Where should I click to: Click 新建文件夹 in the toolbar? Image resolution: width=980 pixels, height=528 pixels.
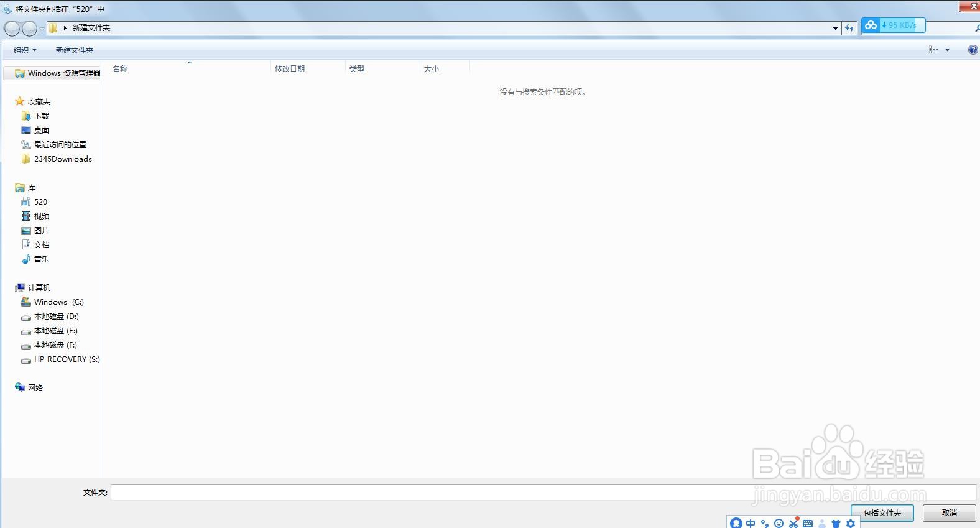click(75, 50)
